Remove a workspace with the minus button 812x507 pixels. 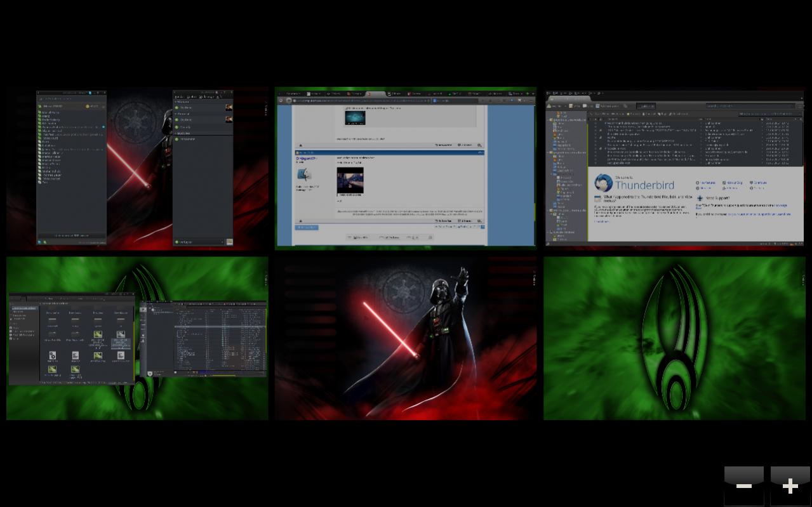[x=743, y=486]
